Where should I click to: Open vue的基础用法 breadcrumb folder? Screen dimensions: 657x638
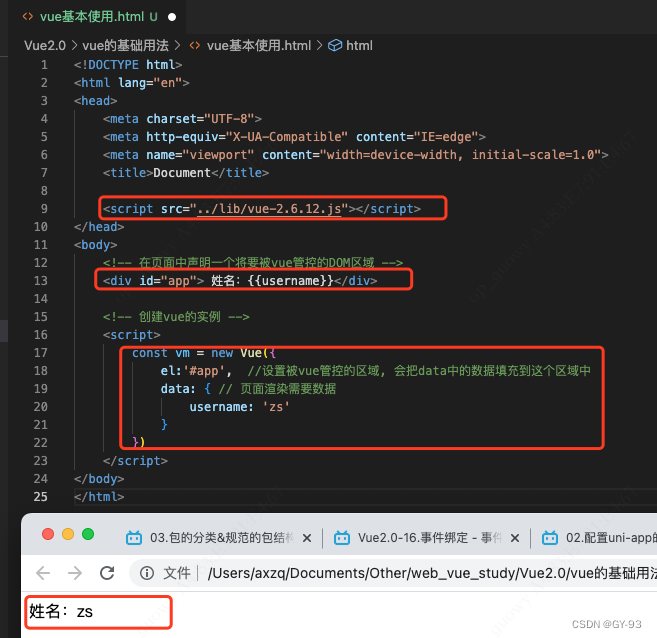tap(125, 45)
